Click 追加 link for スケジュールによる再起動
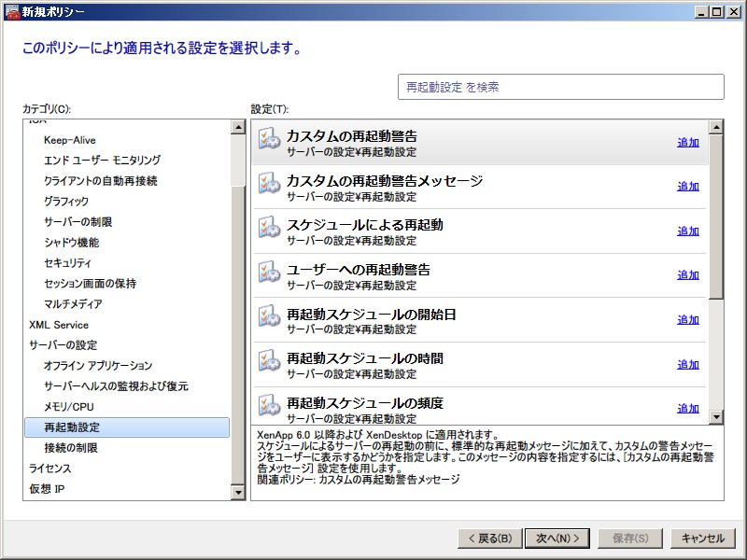The image size is (747, 560). pyautogui.click(x=687, y=231)
